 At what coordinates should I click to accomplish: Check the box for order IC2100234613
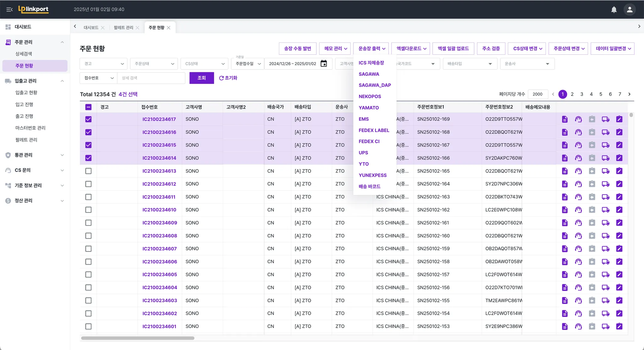pyautogui.click(x=88, y=171)
